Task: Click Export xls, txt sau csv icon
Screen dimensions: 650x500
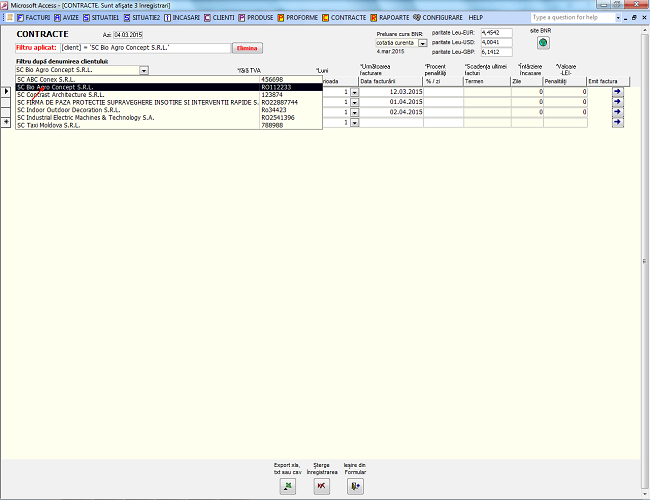Action: [288, 486]
